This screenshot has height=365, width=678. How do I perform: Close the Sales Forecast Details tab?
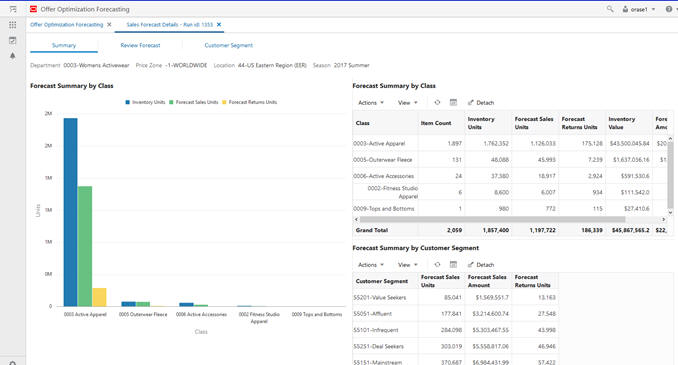pos(219,25)
